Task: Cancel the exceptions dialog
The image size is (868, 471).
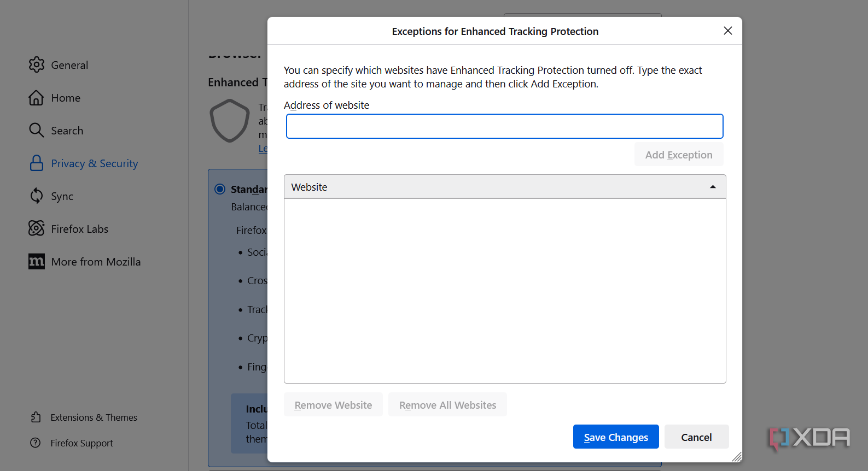Action: point(697,437)
